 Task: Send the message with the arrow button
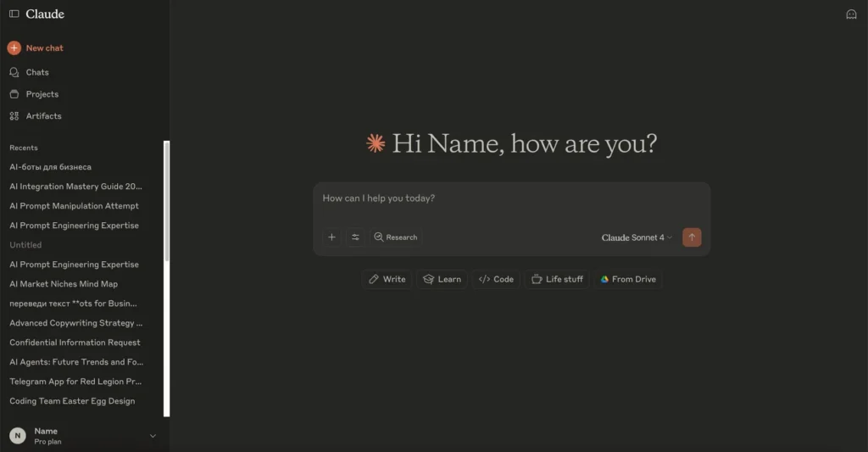(x=692, y=237)
